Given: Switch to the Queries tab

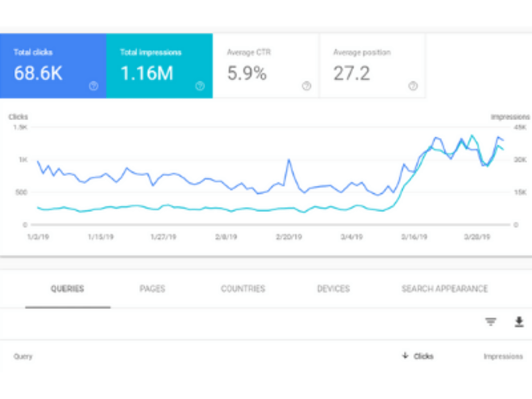Looking at the screenshot, I should click(x=68, y=289).
